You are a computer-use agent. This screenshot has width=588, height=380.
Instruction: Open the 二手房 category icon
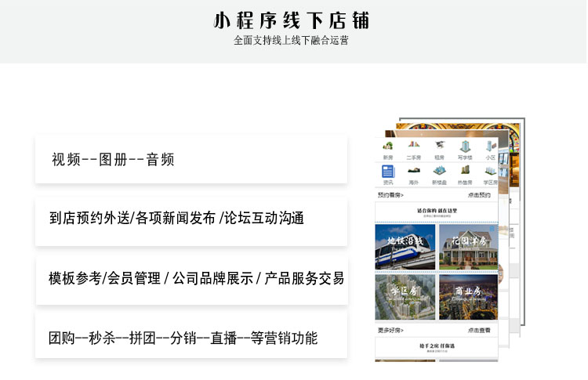413,149
